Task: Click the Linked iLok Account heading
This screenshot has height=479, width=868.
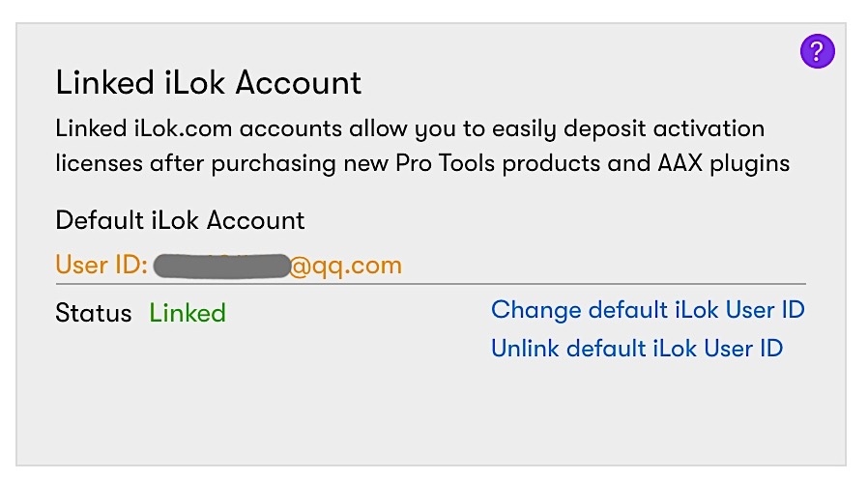Action: coord(208,83)
